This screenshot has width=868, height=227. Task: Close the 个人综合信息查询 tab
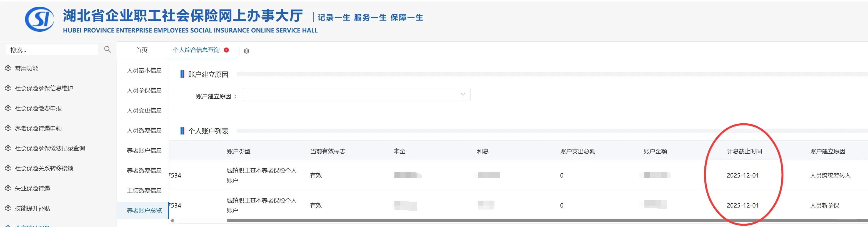click(x=226, y=50)
